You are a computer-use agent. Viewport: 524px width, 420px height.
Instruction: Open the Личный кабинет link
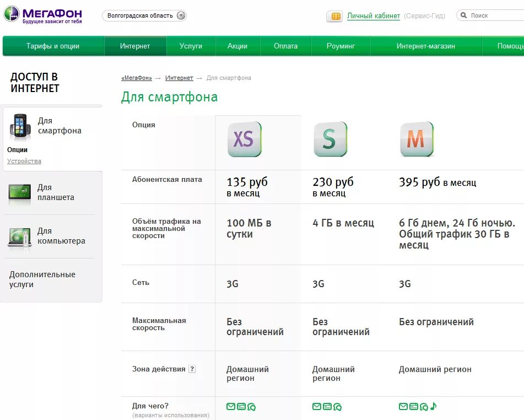373,16
